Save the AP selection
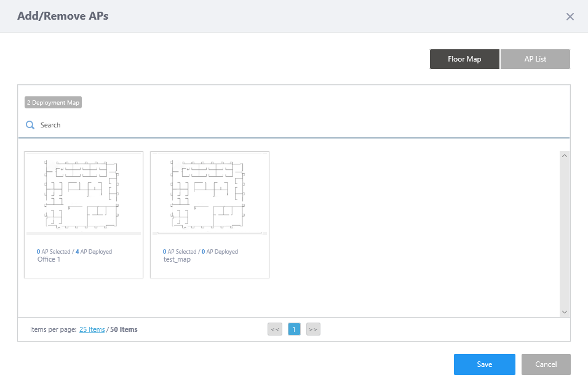This screenshot has width=588, height=386. (484, 364)
